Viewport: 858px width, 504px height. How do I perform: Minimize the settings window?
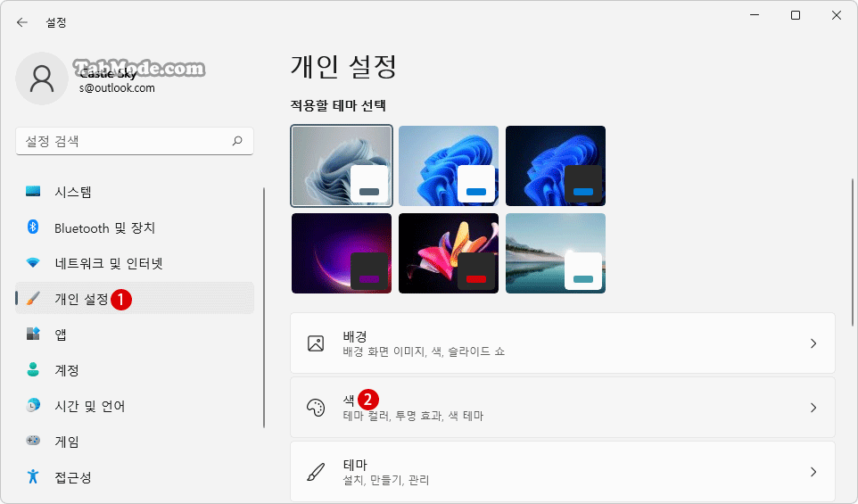click(755, 15)
